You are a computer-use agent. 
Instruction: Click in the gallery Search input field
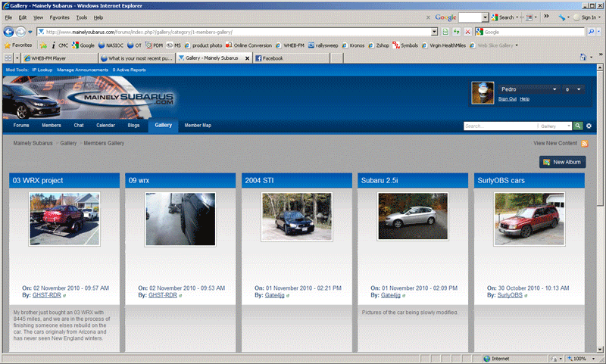(500, 126)
